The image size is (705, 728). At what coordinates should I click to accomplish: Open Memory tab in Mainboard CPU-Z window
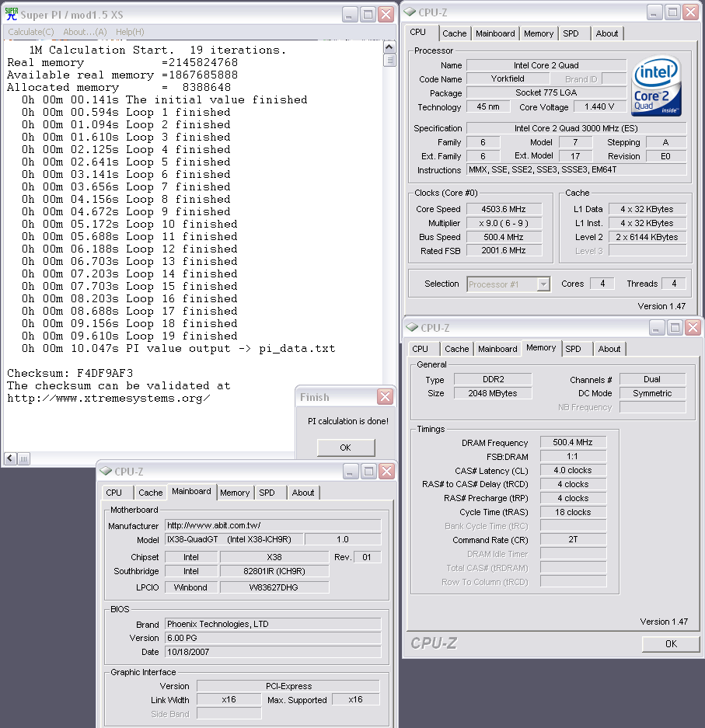pos(235,493)
